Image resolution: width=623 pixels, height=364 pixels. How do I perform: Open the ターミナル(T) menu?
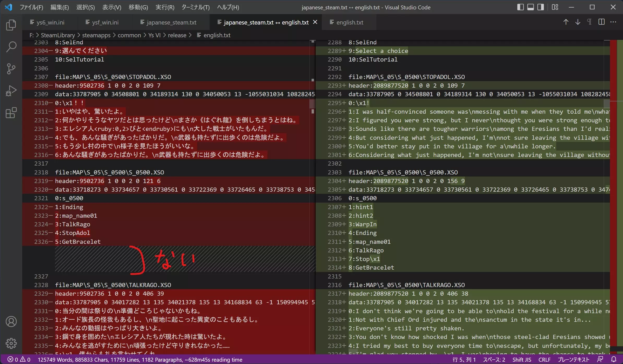[195, 7]
